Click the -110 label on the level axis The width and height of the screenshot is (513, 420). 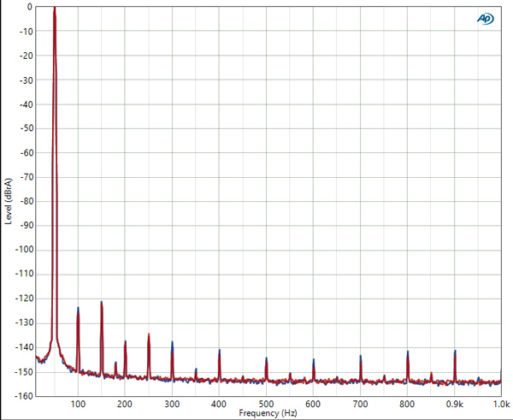click(24, 274)
